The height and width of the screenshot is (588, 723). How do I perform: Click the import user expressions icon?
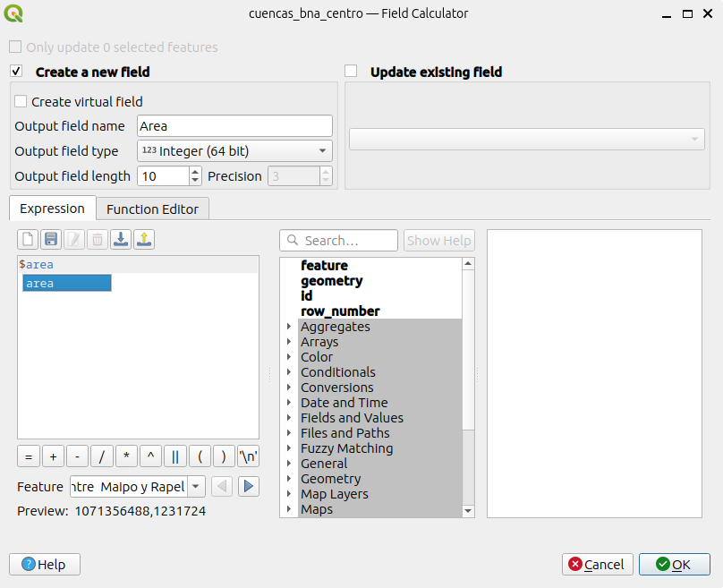pyautogui.click(x=121, y=239)
